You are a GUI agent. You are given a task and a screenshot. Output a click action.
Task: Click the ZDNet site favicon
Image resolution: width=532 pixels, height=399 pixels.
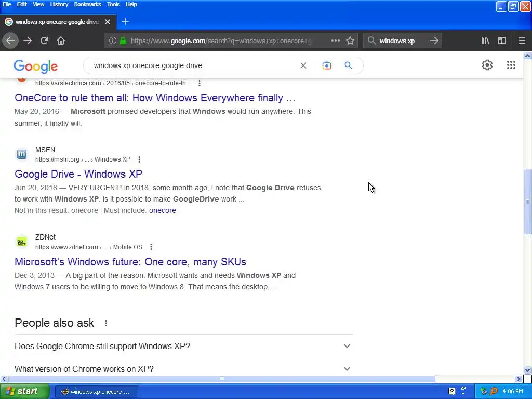22,242
